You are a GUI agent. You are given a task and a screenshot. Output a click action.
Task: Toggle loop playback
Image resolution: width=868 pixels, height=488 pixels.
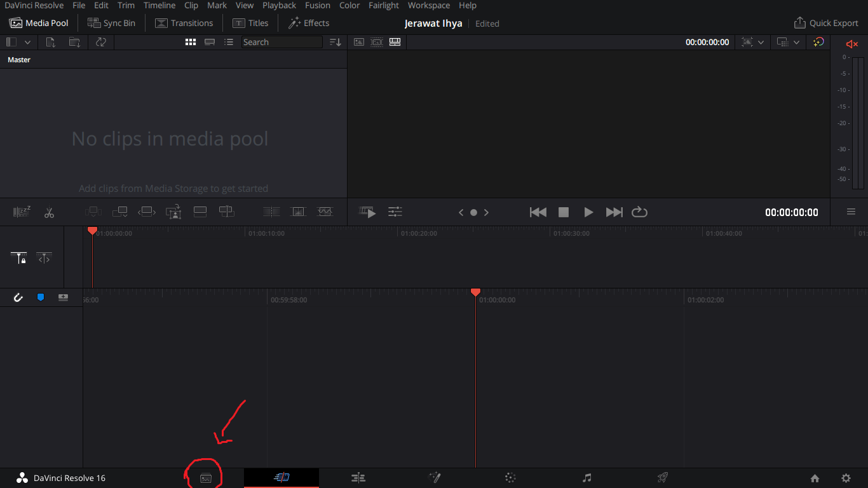pyautogui.click(x=639, y=212)
